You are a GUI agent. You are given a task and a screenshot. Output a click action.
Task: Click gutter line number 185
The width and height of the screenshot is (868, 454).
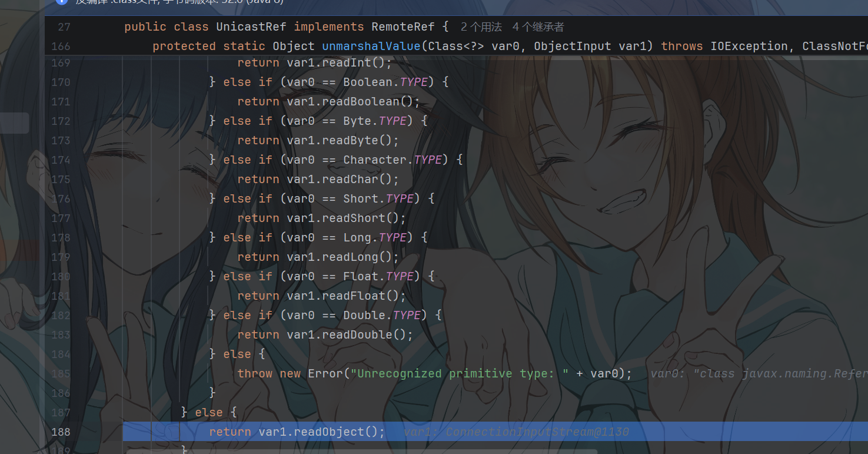click(61, 373)
